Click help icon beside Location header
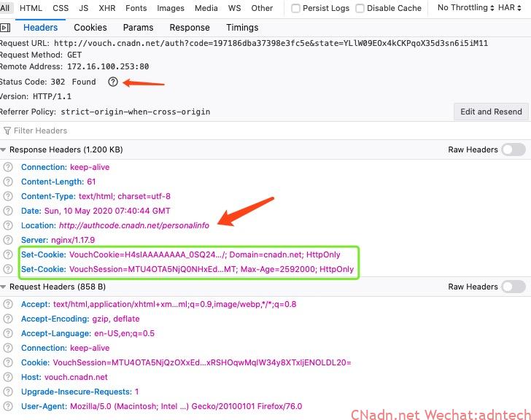This screenshot has width=531, height=420. (x=8, y=225)
